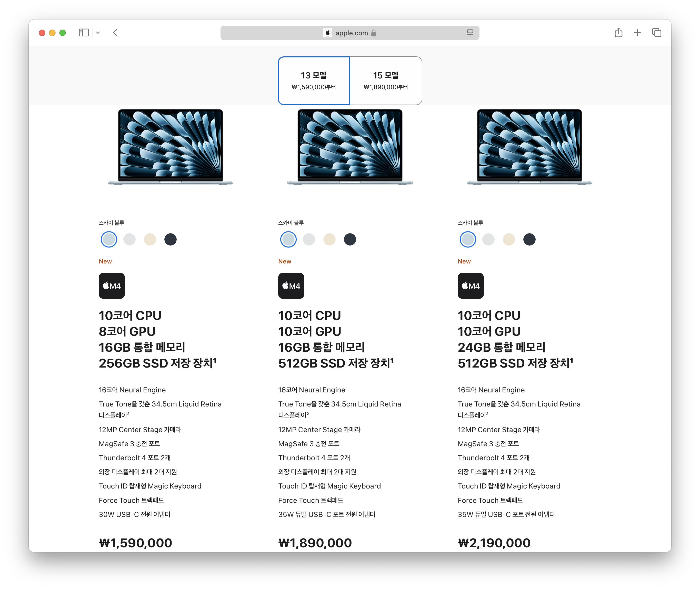Click the green fullscreen window button
This screenshot has height=590, width=700.
[x=63, y=33]
